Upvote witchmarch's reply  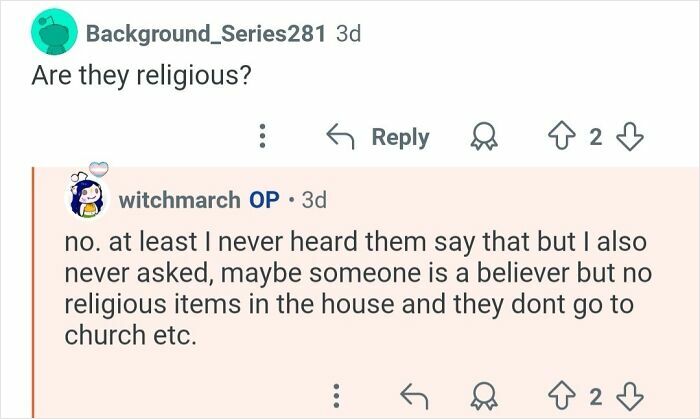pos(559,397)
